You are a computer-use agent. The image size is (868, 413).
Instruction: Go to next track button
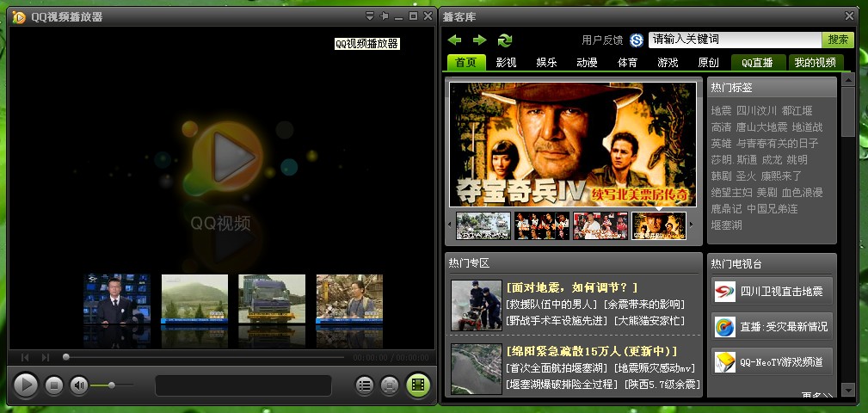[x=46, y=358]
